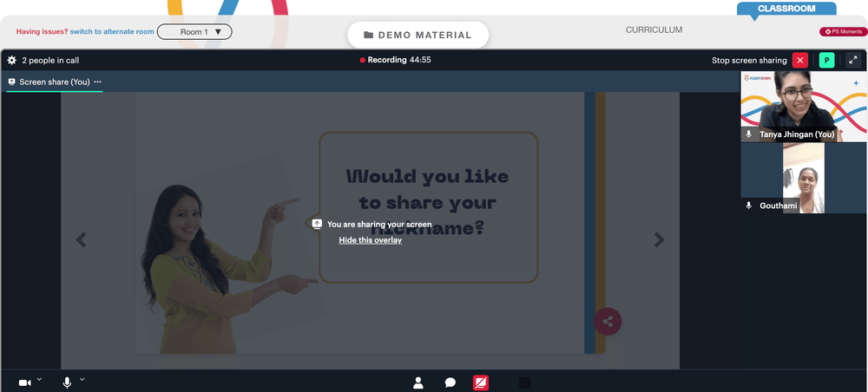
Task: Click the Recording 44:55 indicator
Action: click(395, 60)
